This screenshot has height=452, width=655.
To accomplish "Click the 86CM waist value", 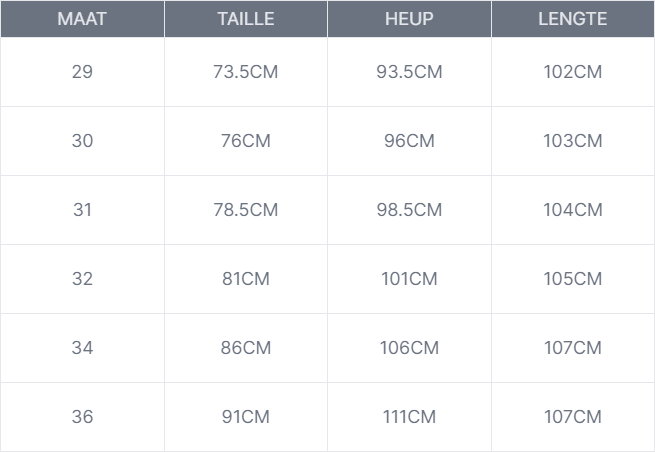I will point(246,348).
